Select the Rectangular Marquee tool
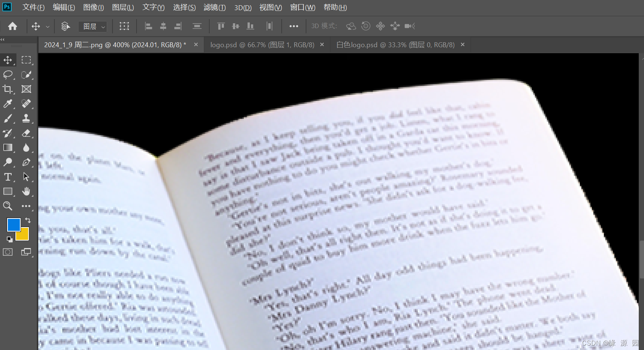 tap(26, 60)
